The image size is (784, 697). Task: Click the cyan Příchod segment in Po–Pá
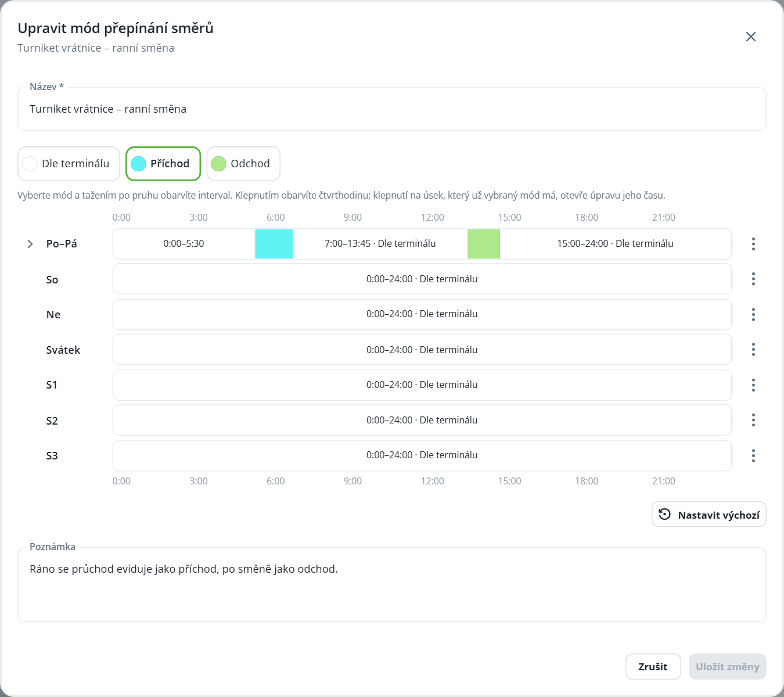point(274,244)
